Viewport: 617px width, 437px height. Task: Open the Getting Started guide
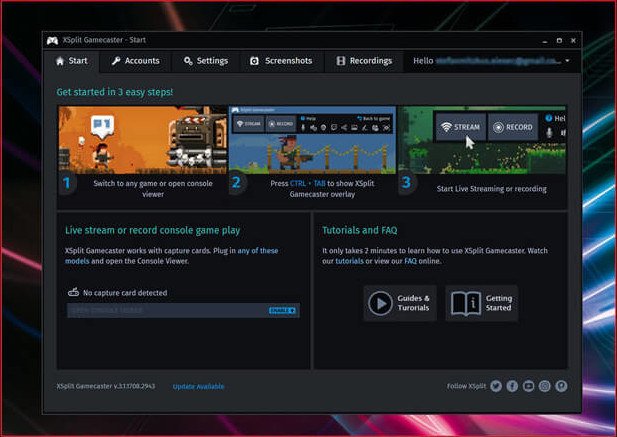pos(481,303)
